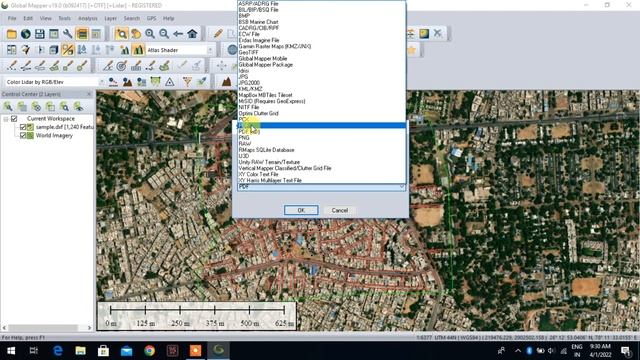Open the Analysis menu

point(88,18)
